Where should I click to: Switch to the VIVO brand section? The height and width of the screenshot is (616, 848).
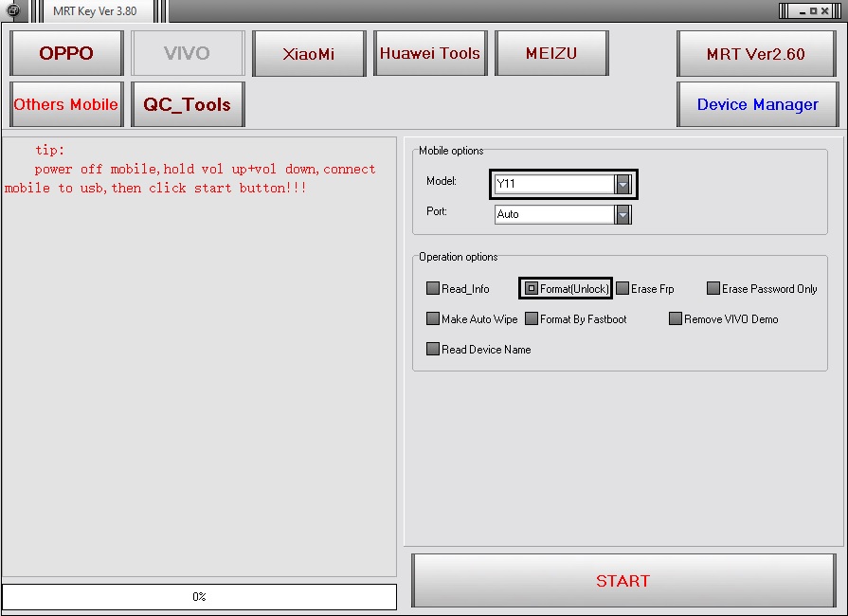click(188, 53)
